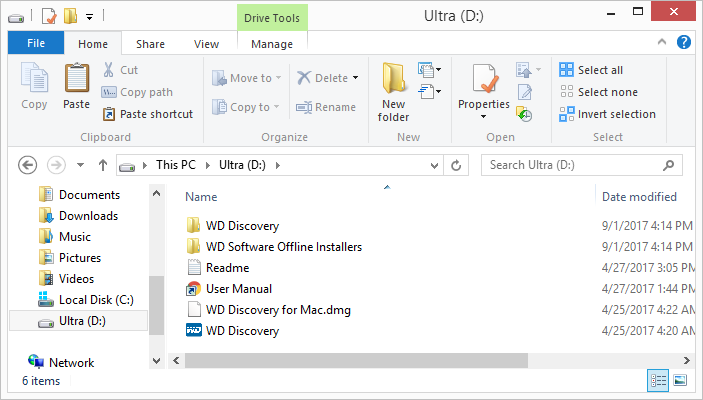Click the Forward navigation arrow

[56, 165]
